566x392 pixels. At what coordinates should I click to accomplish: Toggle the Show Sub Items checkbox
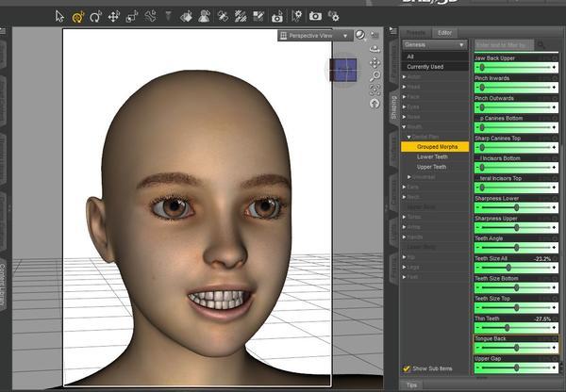(407, 368)
